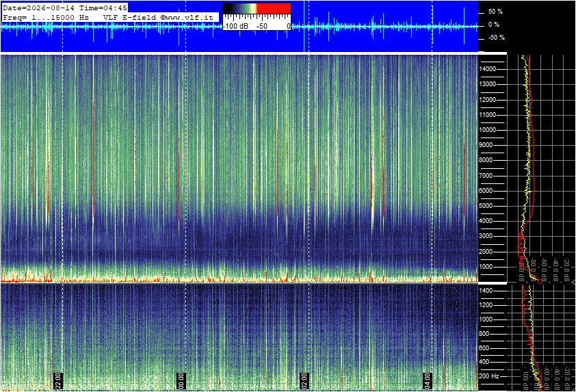The height and width of the screenshot is (392, 576).
Task: Click the VLF E-field ©www.vlf.it caption
Action: pos(158,18)
